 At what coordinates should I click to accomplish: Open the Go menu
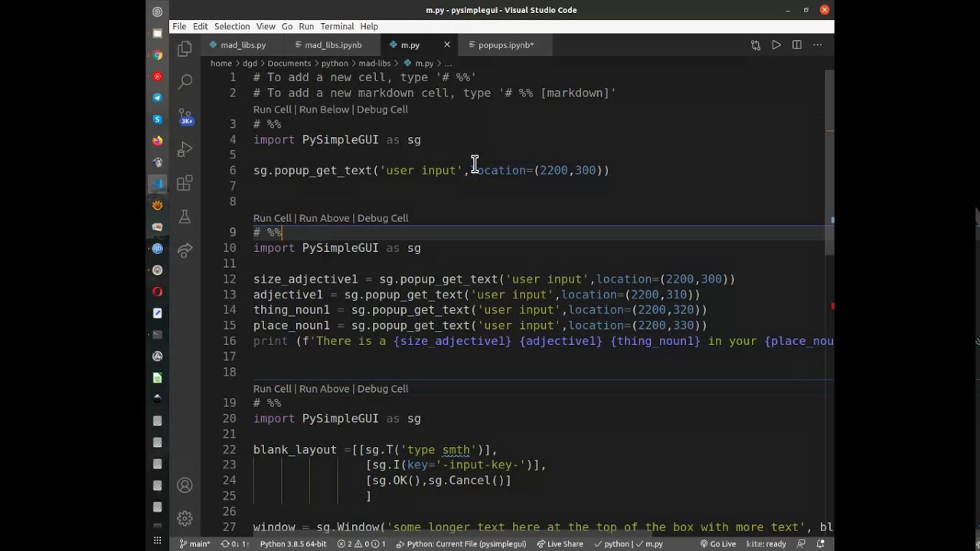click(x=287, y=26)
